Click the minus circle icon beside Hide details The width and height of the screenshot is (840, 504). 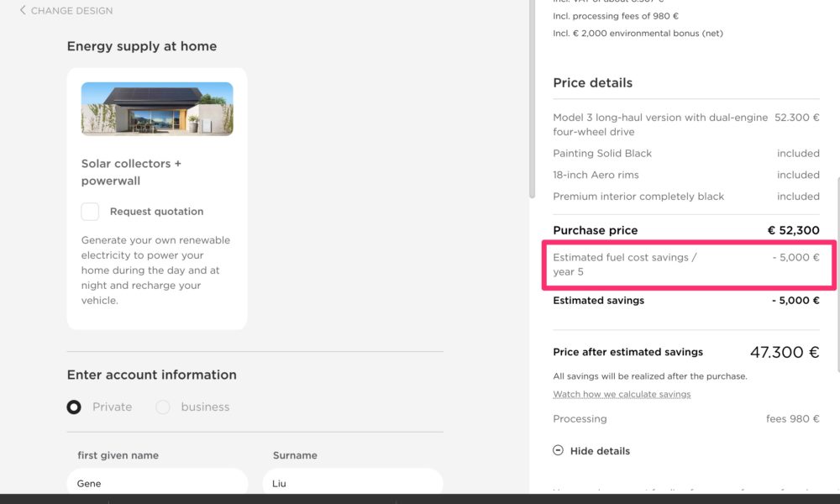(558, 450)
